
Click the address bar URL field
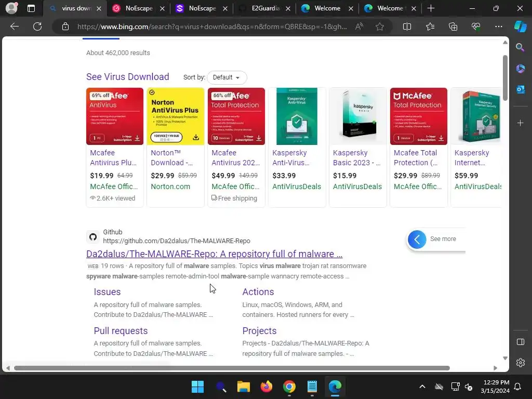point(212,26)
